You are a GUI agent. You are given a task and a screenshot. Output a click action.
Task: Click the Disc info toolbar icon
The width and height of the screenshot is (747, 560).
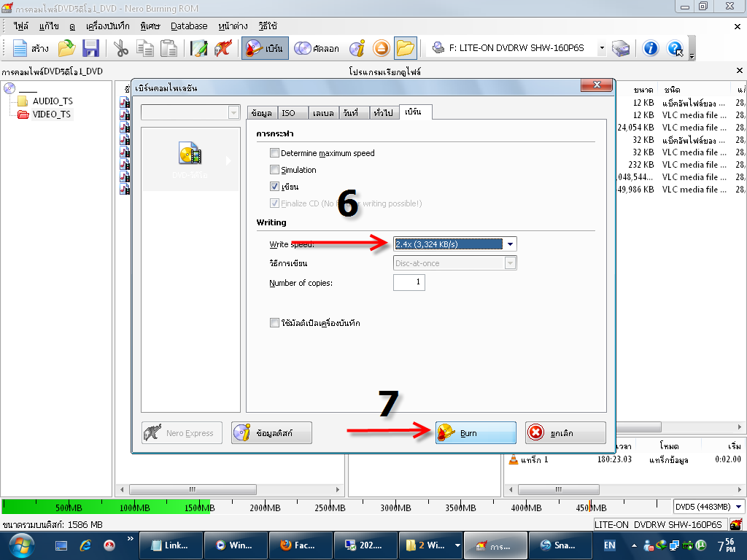357,48
